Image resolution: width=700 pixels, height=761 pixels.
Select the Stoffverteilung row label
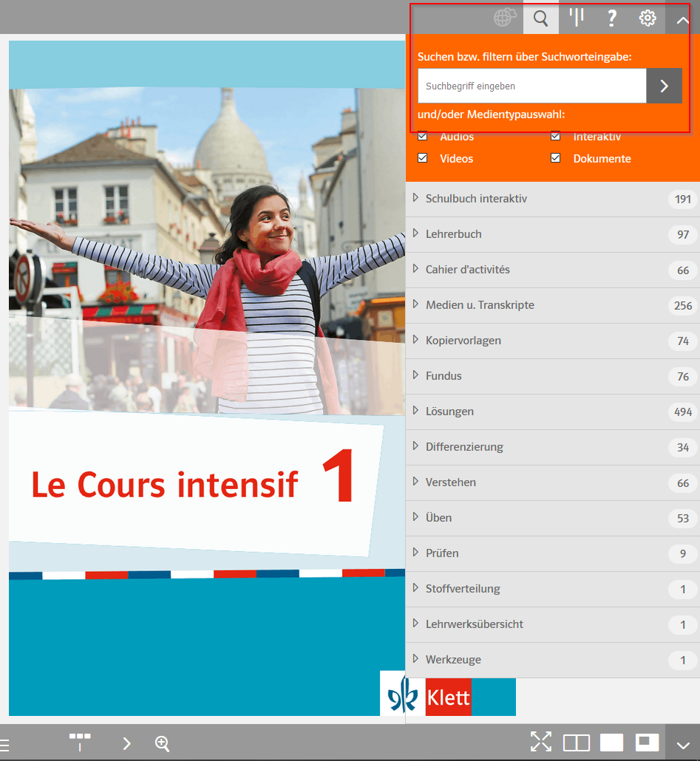coord(463,589)
